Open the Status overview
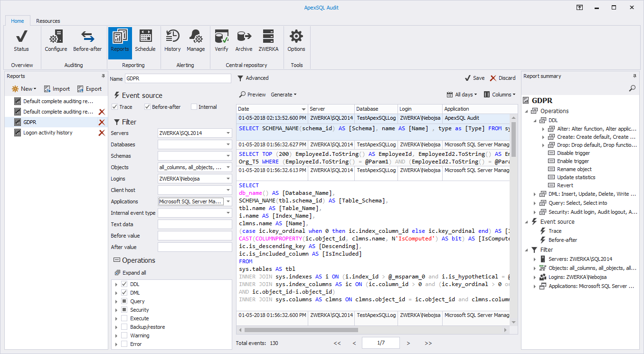The height and width of the screenshot is (354, 644). click(21, 40)
